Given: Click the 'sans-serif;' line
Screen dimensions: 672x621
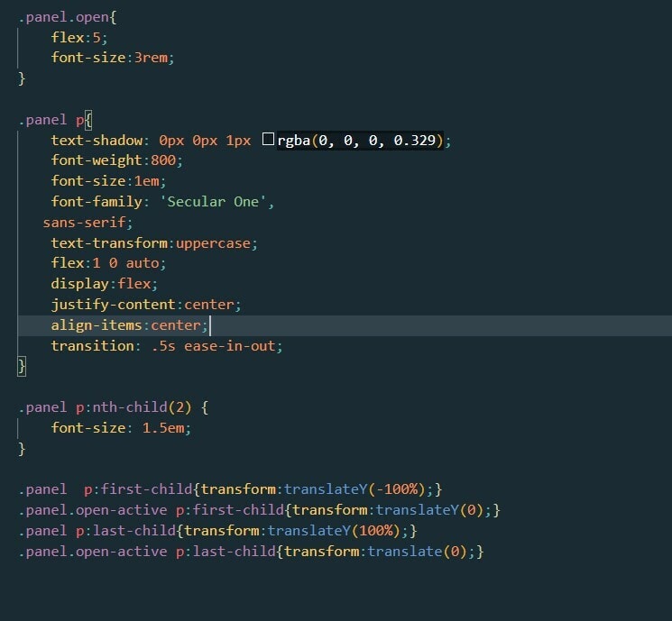Looking at the screenshot, I should coord(87,223).
